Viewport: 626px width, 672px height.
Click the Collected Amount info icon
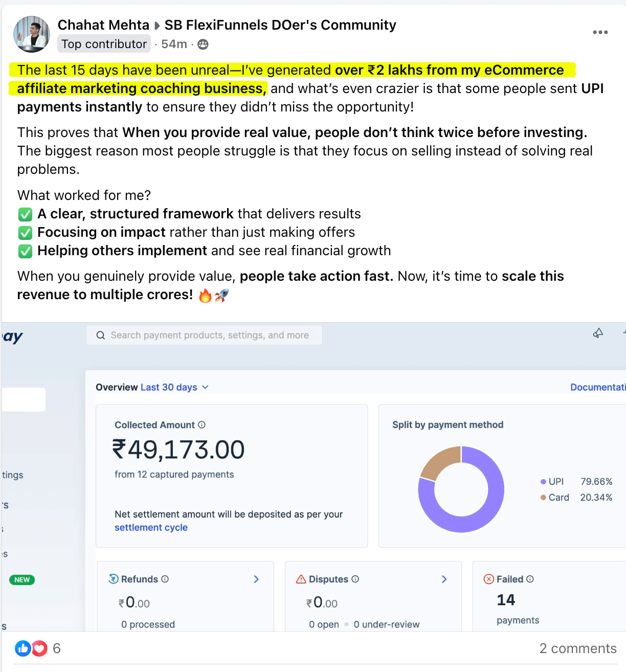point(202,424)
